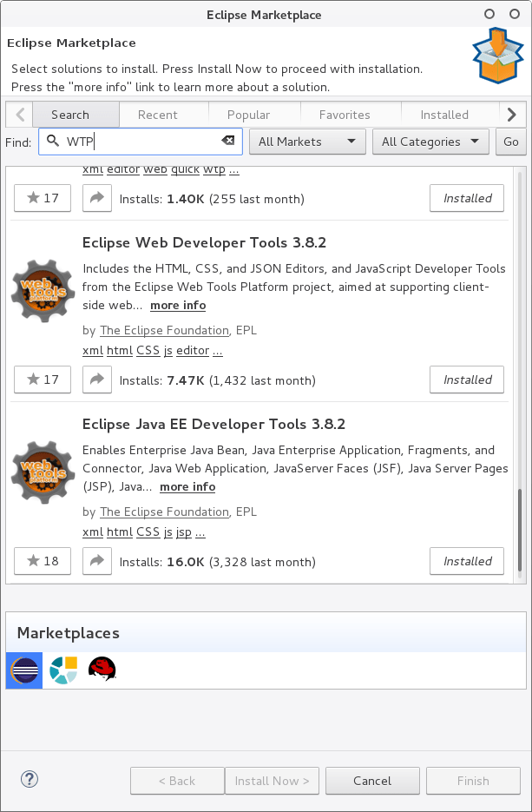Viewport: 532px width, 812px height.
Task: Select the Eclipse marketplace icon
Action: point(23,670)
